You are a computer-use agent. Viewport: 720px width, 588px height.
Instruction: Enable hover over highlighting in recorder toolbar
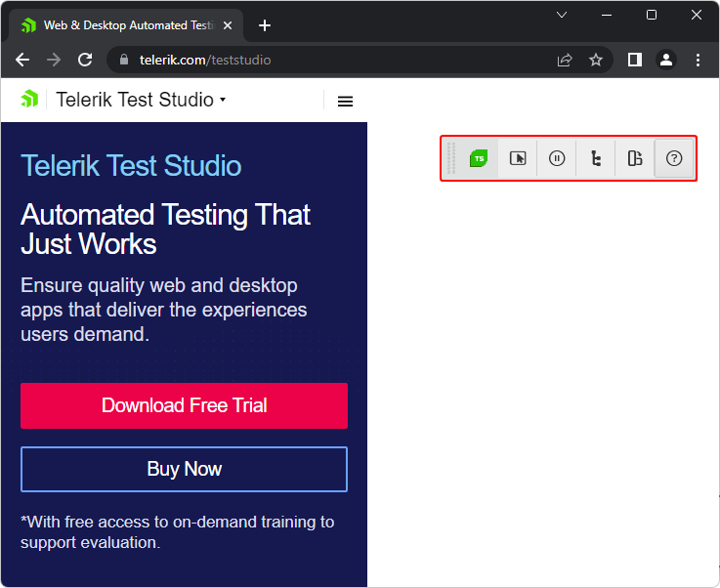[518, 158]
